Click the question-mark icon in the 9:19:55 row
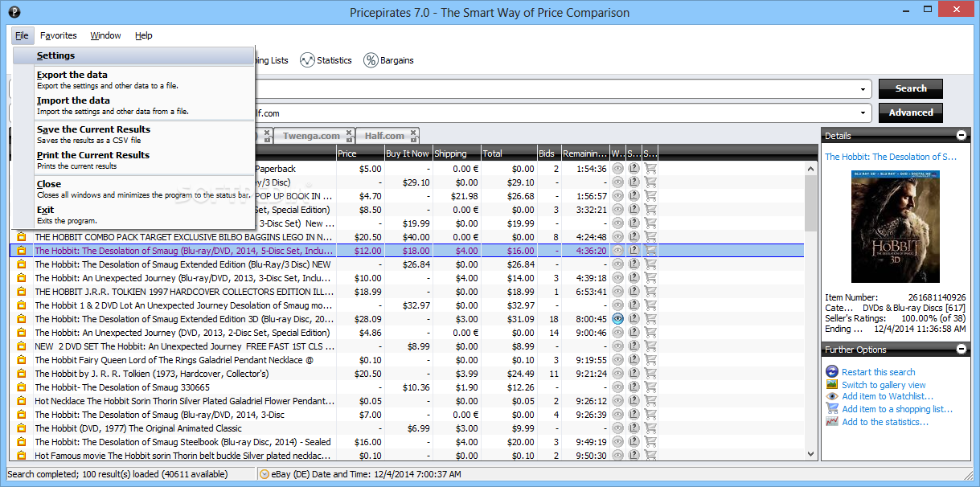 634,360
